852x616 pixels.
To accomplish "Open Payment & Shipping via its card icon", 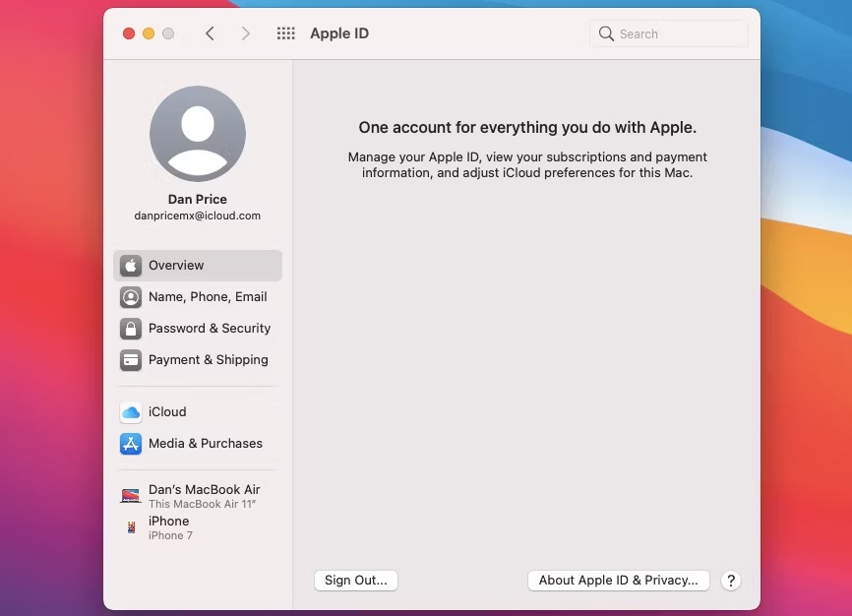I will 131,360.
